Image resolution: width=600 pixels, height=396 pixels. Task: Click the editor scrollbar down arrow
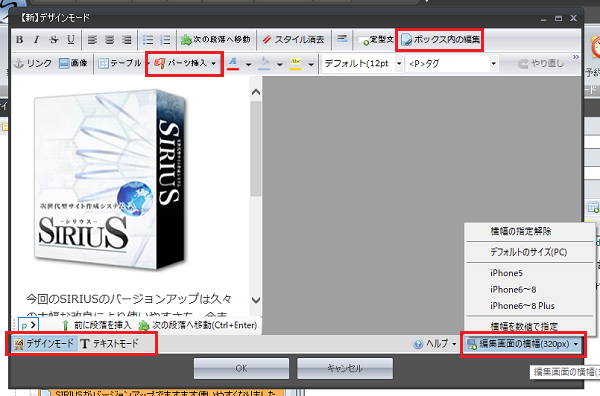[x=256, y=300]
